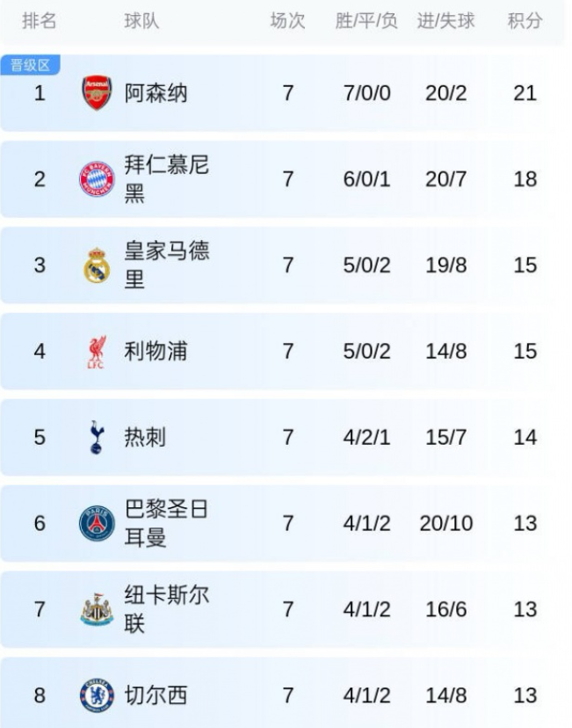
Task: Select the 热刺 team name
Action: tap(145, 437)
